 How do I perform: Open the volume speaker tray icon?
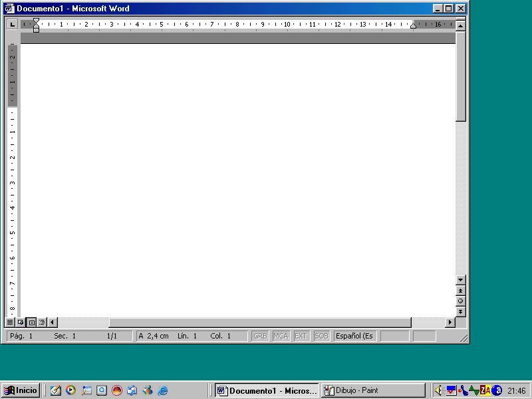click(x=439, y=390)
